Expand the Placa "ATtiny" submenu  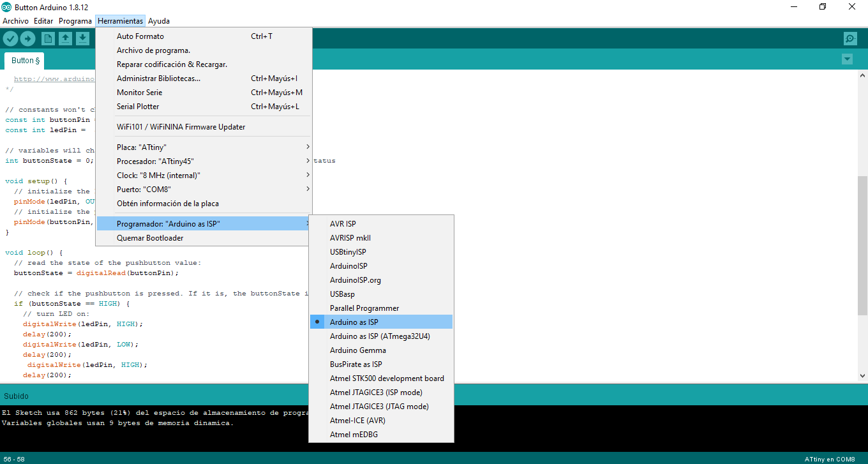204,147
